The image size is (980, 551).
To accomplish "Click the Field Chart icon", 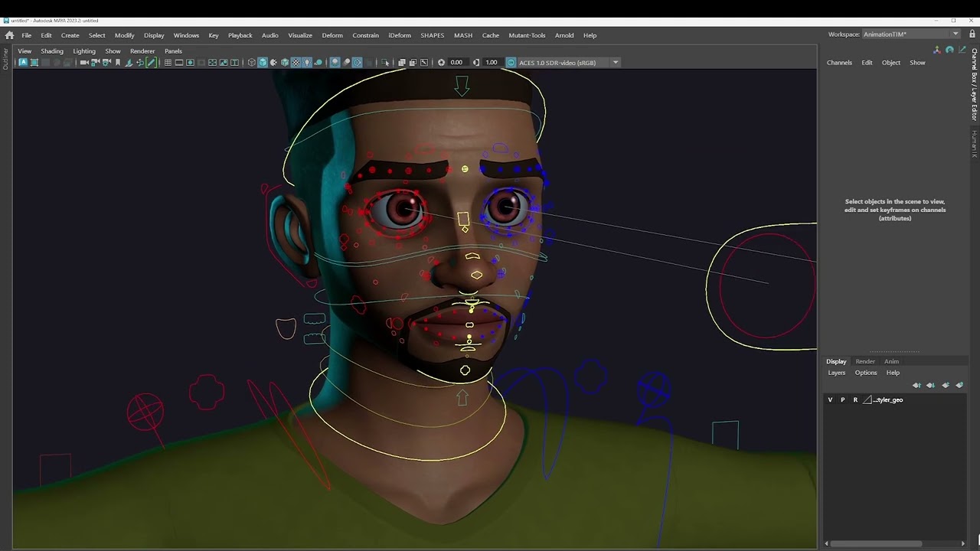I will coord(212,62).
